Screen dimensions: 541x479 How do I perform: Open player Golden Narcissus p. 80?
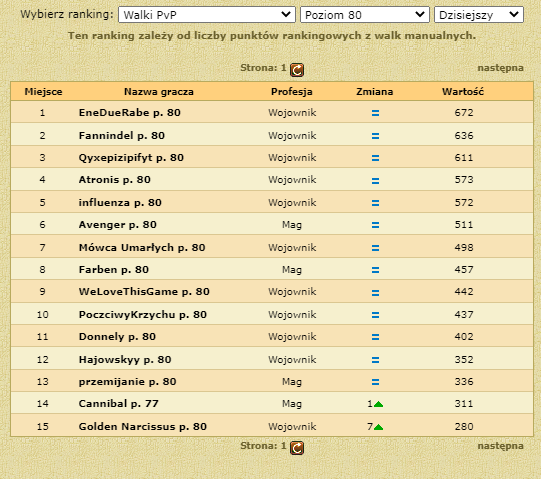pos(143,427)
